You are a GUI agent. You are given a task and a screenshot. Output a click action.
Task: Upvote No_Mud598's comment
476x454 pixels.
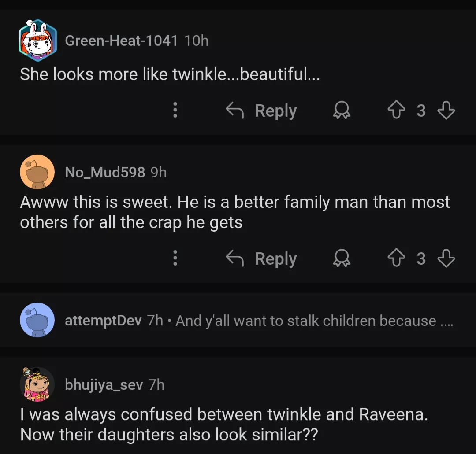(395, 258)
